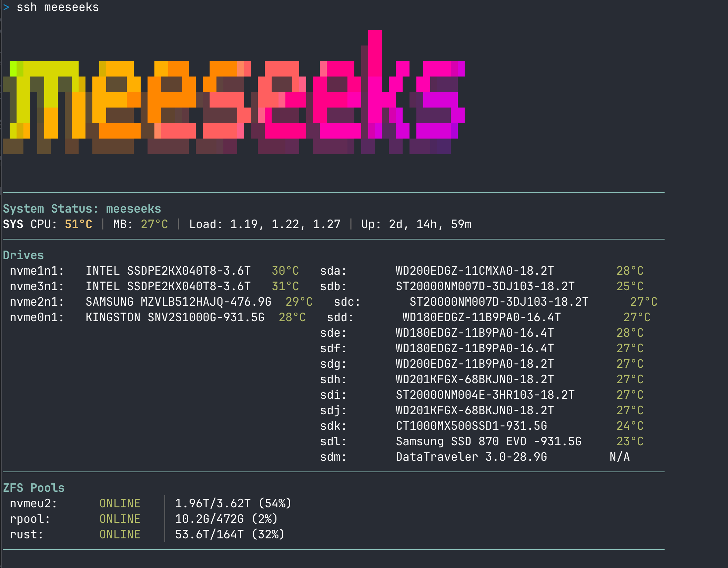728x568 pixels.
Task: Click nvme2n1 temperature 29°C
Action: pyautogui.click(x=299, y=302)
